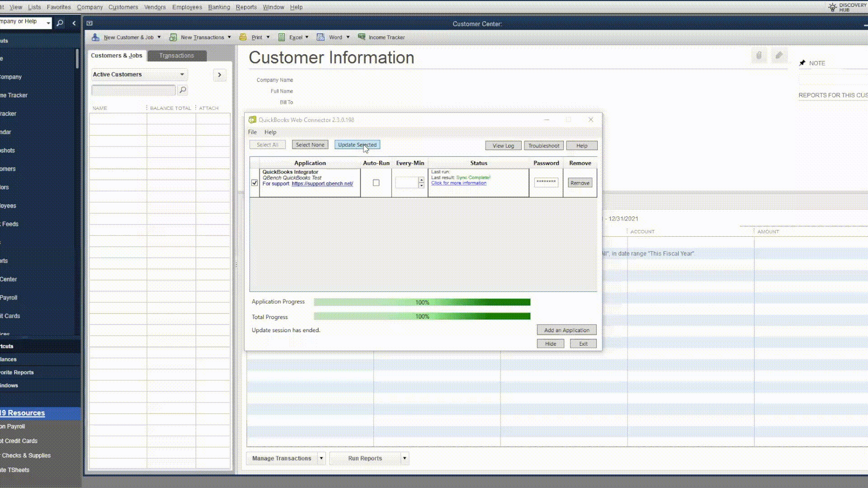
Task: Click the Print printer icon
Action: pos(243,37)
